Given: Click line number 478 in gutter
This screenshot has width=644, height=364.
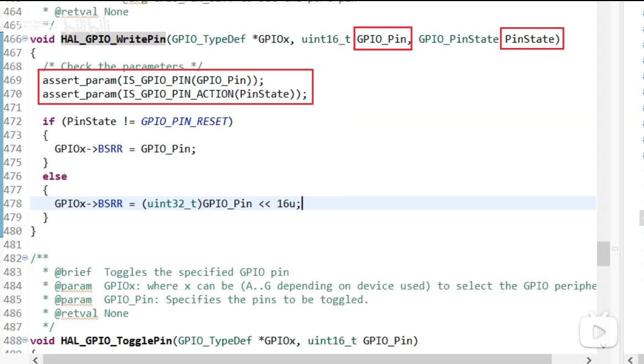Looking at the screenshot, I should (12, 204).
